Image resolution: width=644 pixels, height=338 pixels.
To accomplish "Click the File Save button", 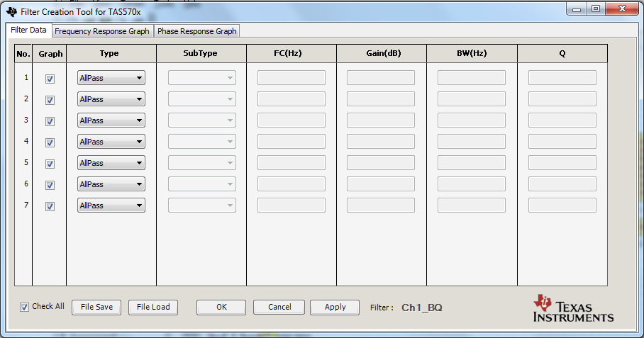I will 96,308.
